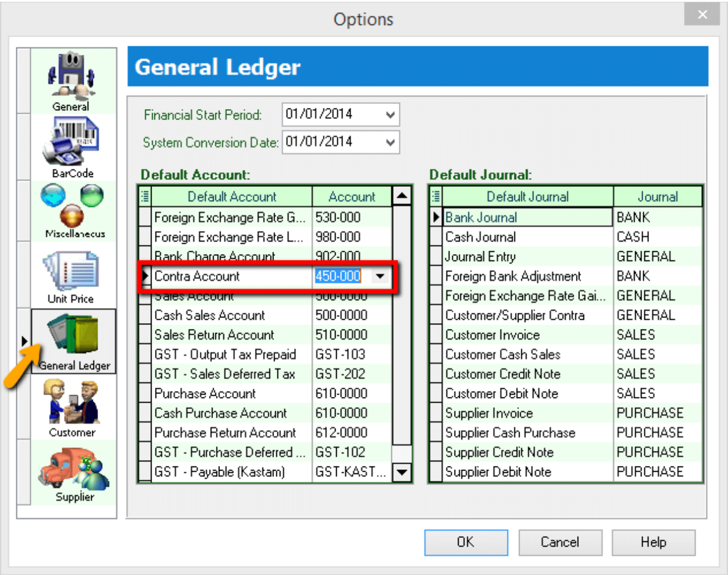728x575 pixels.
Task: Open the Customer settings icon
Action: coord(73,408)
